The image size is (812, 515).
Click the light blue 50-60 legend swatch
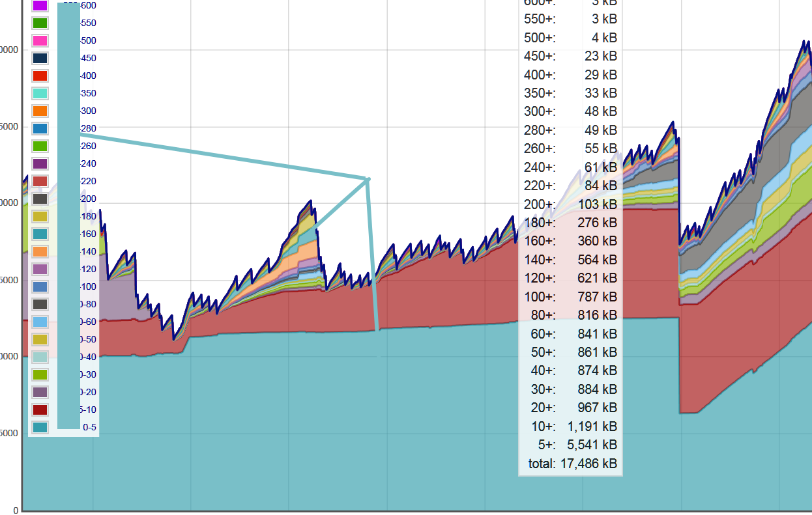pyautogui.click(x=40, y=322)
